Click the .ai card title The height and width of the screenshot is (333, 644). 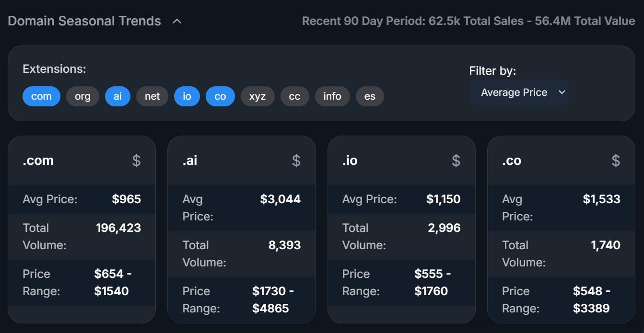(x=190, y=161)
